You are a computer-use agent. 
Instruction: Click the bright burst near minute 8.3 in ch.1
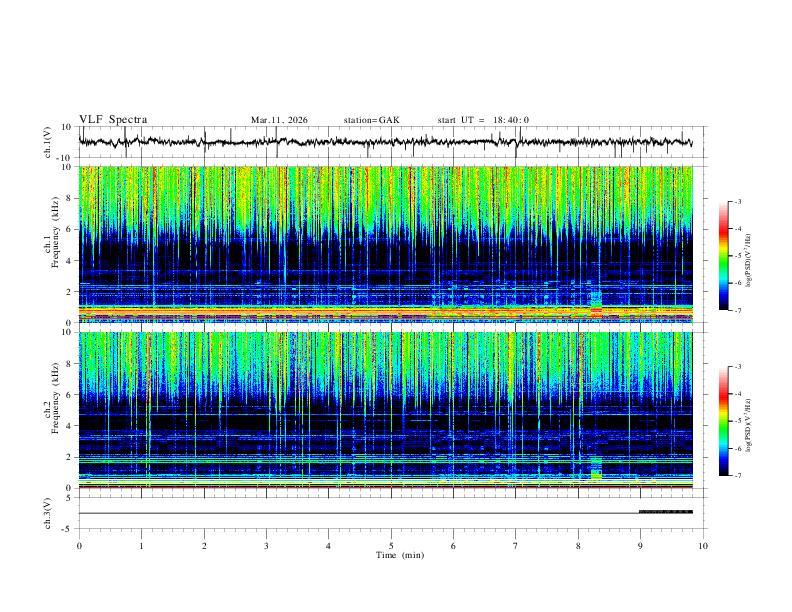pos(597,305)
